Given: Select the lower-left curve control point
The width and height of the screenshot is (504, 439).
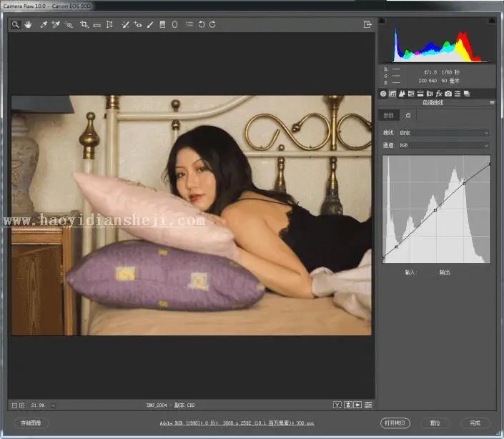Looking at the screenshot, I should pyautogui.click(x=396, y=247).
